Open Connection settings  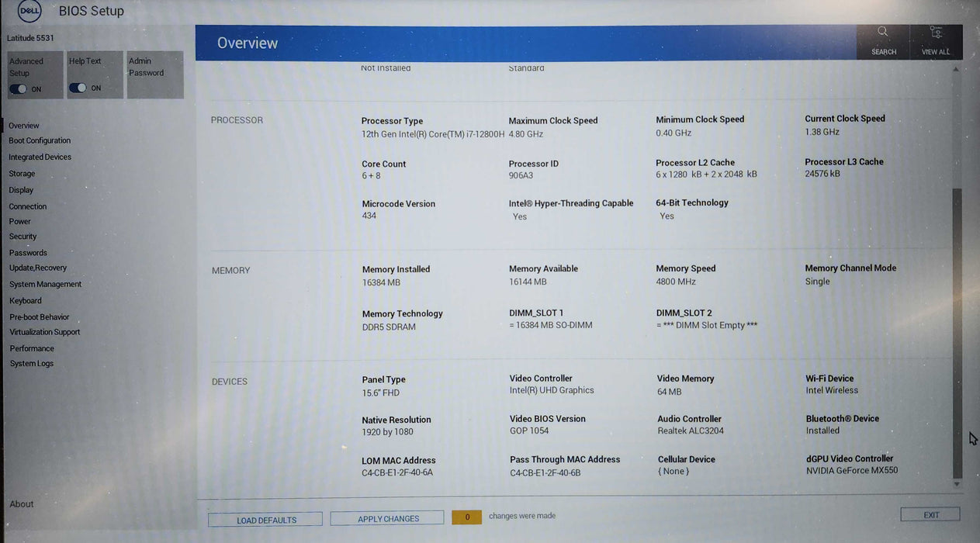coord(28,206)
